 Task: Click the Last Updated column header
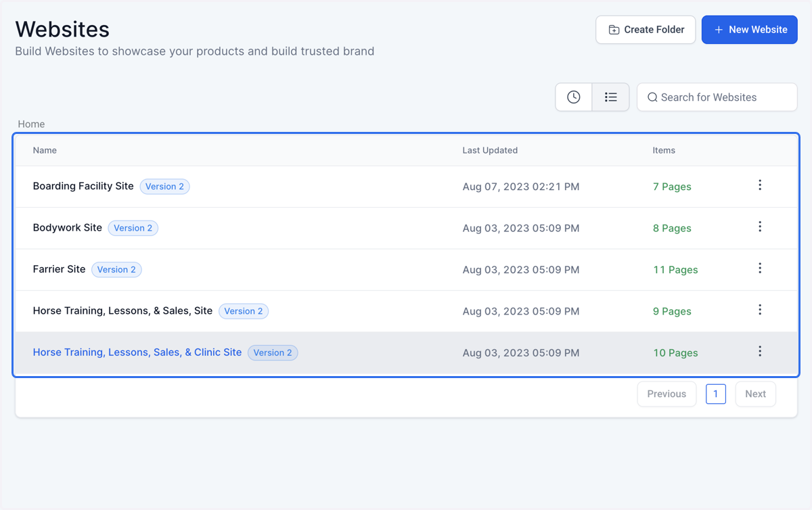tap(490, 150)
